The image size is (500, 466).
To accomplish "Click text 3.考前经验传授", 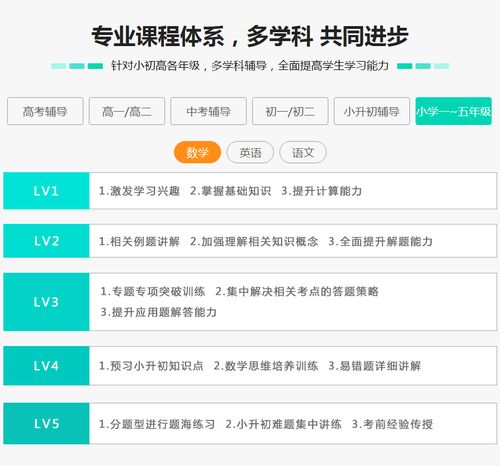I will click(x=392, y=424).
